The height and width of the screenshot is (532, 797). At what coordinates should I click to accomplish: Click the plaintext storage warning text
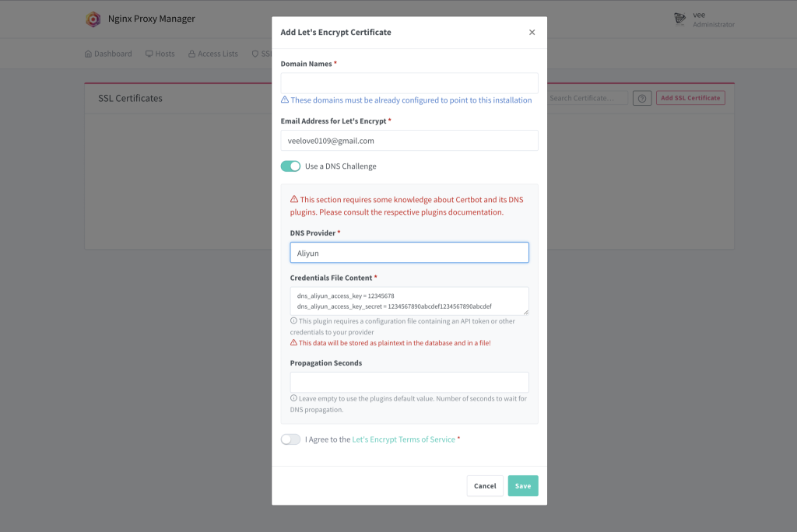pos(391,343)
